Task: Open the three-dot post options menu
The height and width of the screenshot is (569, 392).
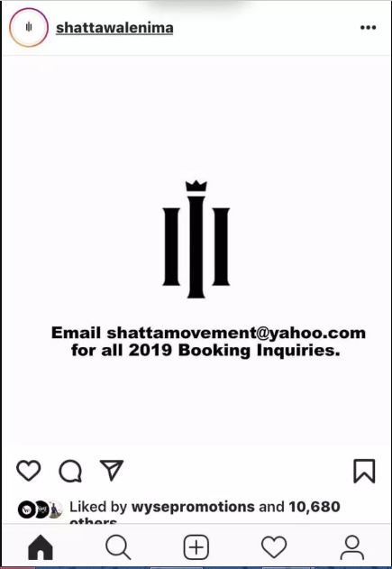Action: pyautogui.click(x=368, y=28)
